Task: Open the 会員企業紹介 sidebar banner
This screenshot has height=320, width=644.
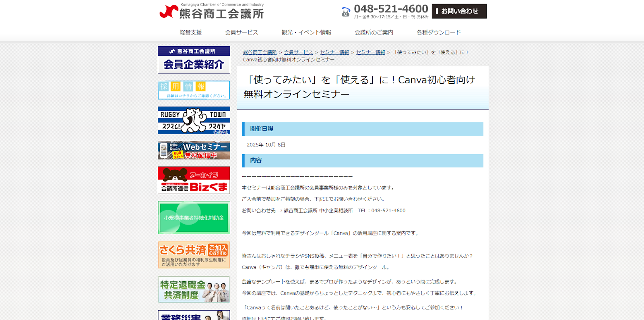Action: 194,60
